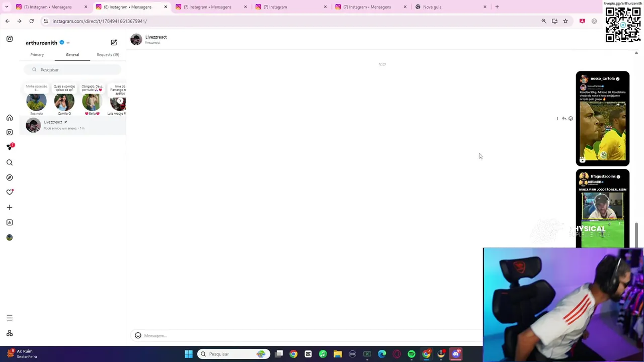Close the active Instagram Mensagens tab

point(166,7)
